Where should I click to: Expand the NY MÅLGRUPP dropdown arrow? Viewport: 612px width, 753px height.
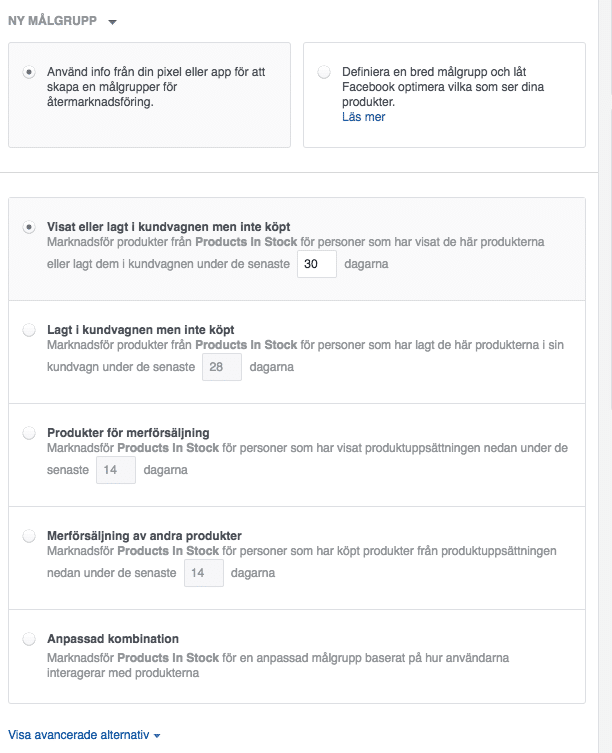pos(112,22)
